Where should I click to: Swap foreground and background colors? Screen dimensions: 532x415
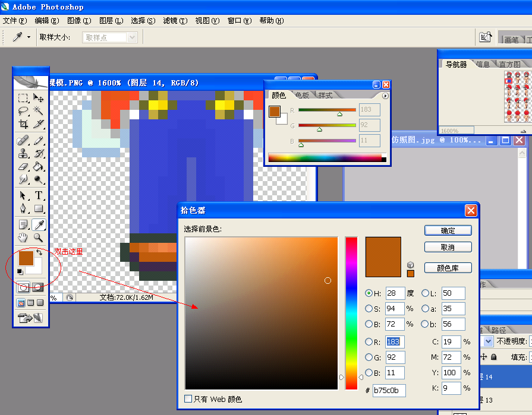coord(39,252)
